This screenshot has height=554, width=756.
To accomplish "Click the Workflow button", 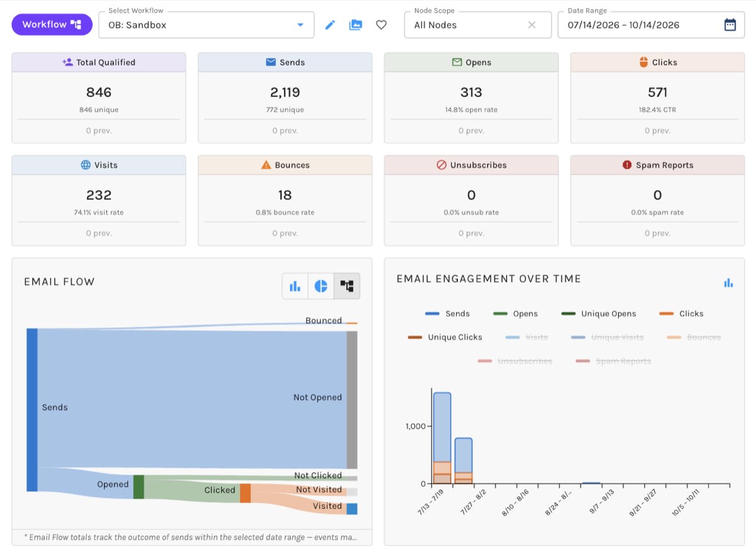I will pos(52,25).
